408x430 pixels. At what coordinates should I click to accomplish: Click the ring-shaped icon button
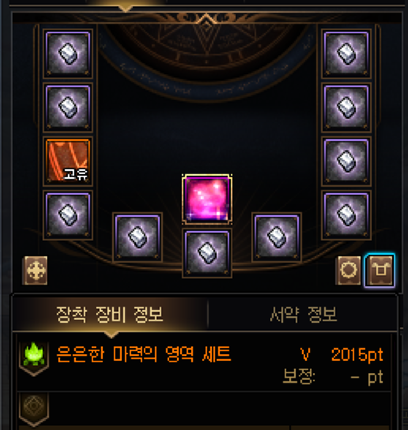coord(348,270)
